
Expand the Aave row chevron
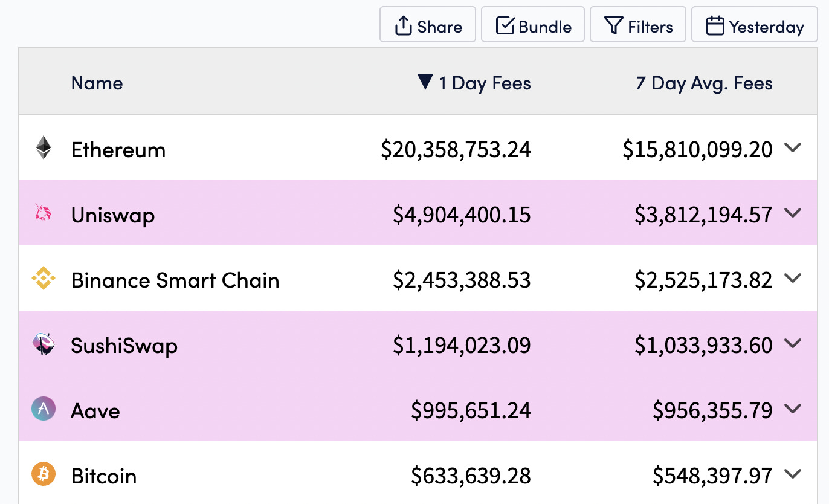coord(792,408)
